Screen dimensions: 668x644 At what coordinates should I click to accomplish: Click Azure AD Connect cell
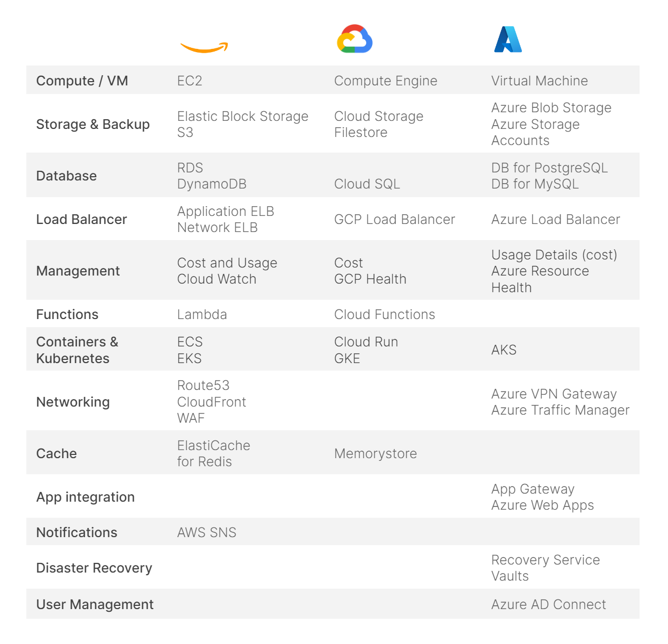pos(548,604)
